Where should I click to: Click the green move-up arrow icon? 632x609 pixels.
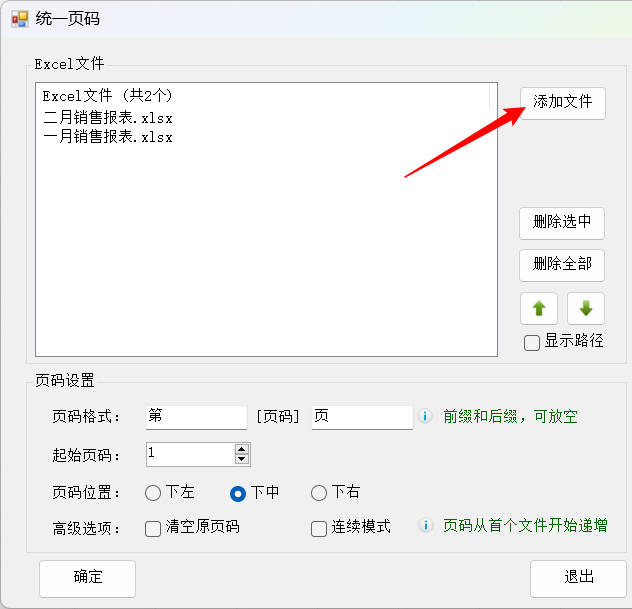(538, 309)
